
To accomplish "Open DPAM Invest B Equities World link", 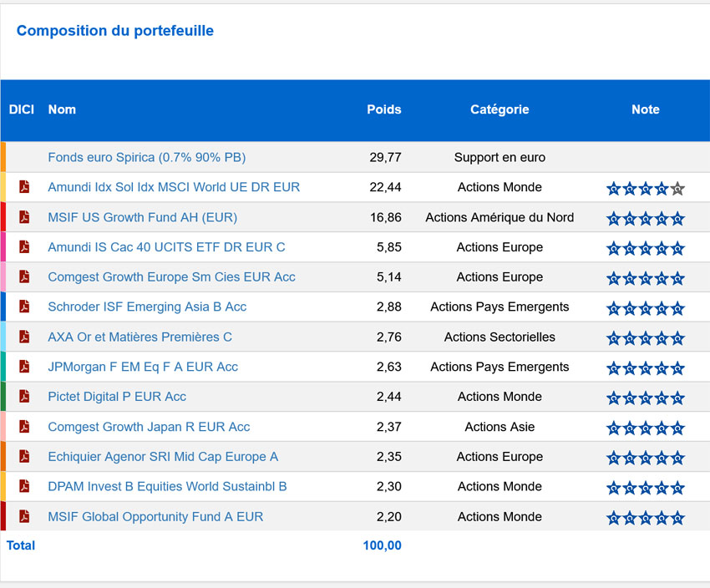I will pyautogui.click(x=167, y=487).
